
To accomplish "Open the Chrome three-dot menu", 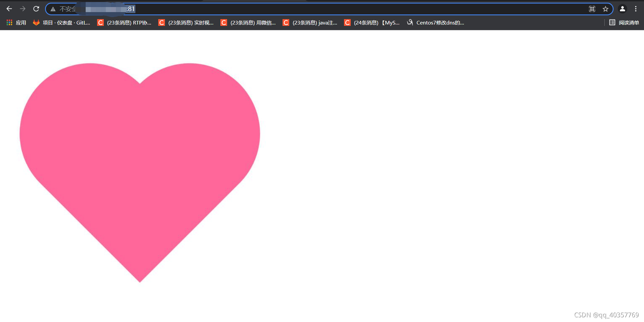I will coord(636,9).
